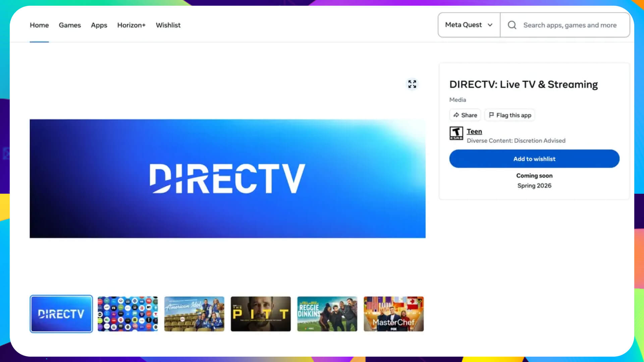The height and width of the screenshot is (362, 644).
Task: Select The Pitt thumbnail
Action: (261, 314)
